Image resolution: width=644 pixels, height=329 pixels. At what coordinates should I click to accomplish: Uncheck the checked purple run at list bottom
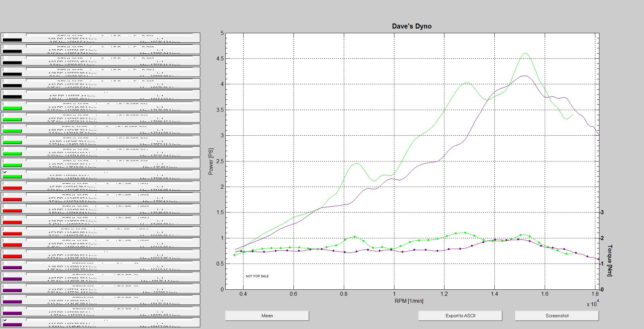tap(5, 320)
